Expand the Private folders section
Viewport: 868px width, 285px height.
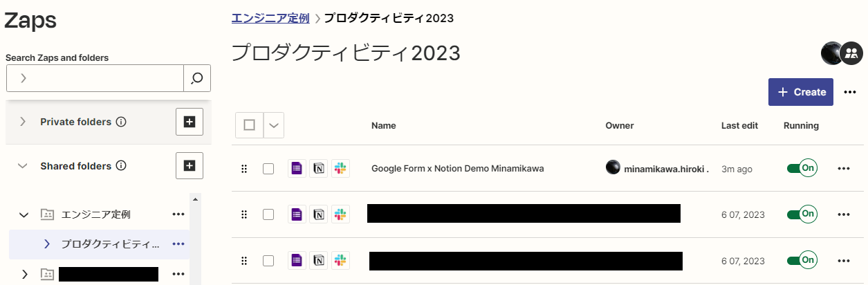[23, 122]
